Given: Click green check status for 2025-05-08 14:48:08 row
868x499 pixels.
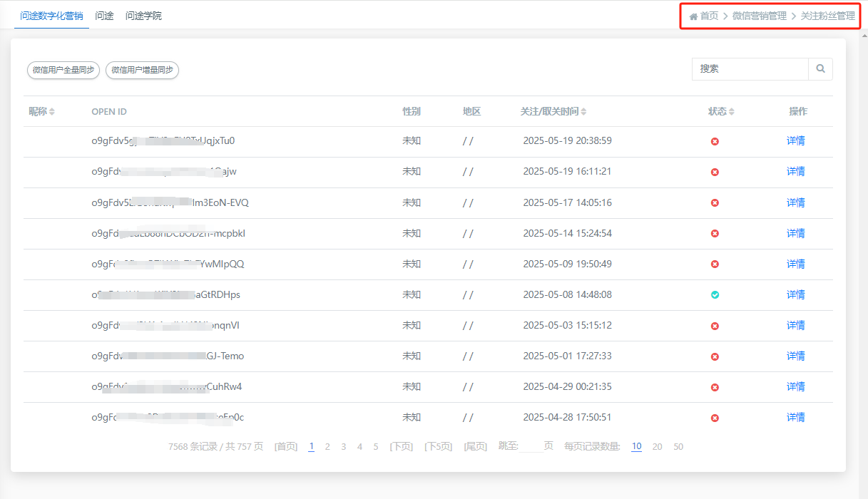Looking at the screenshot, I should point(715,294).
